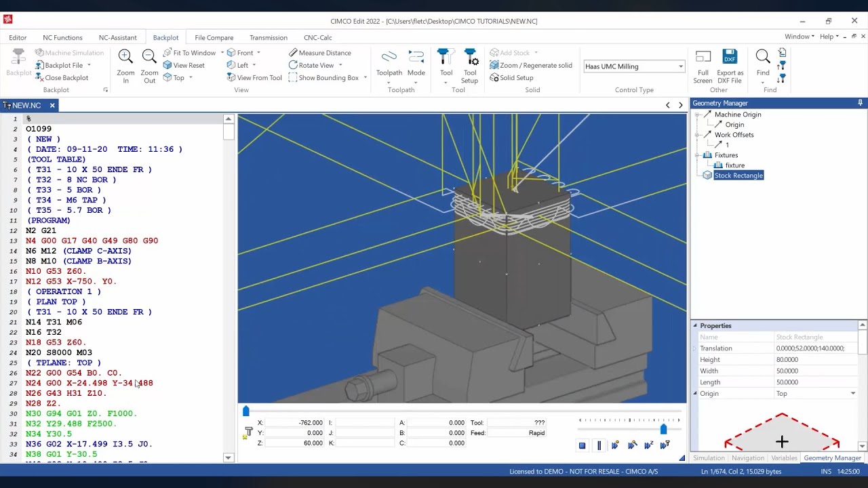This screenshot has width=868, height=488.
Task: Switch to the Navigation panel tab
Action: coord(748,458)
